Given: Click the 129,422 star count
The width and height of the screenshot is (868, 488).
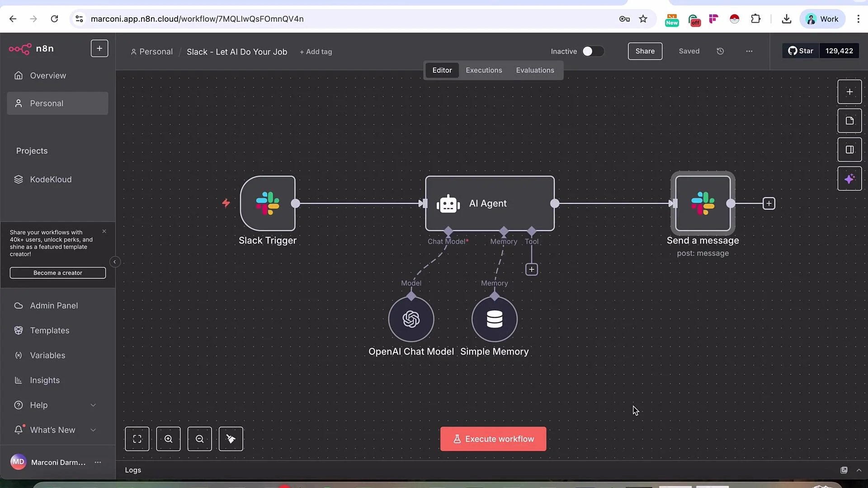Looking at the screenshot, I should coord(839,51).
